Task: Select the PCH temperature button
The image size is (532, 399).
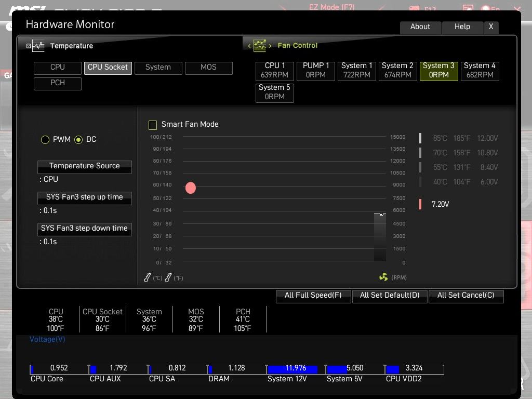Action: (x=58, y=83)
